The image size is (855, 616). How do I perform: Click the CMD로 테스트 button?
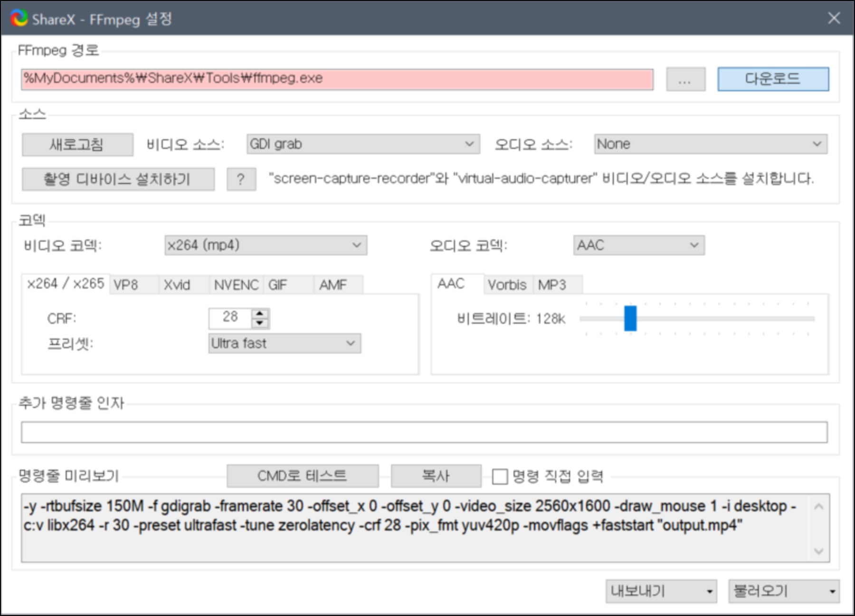[303, 476]
